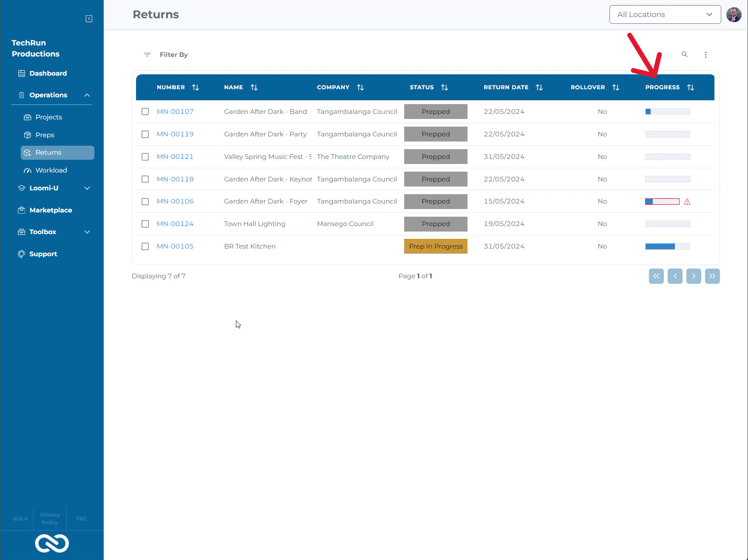Sort by Number column arrows
Screen dimensions: 748x560
coord(195,88)
